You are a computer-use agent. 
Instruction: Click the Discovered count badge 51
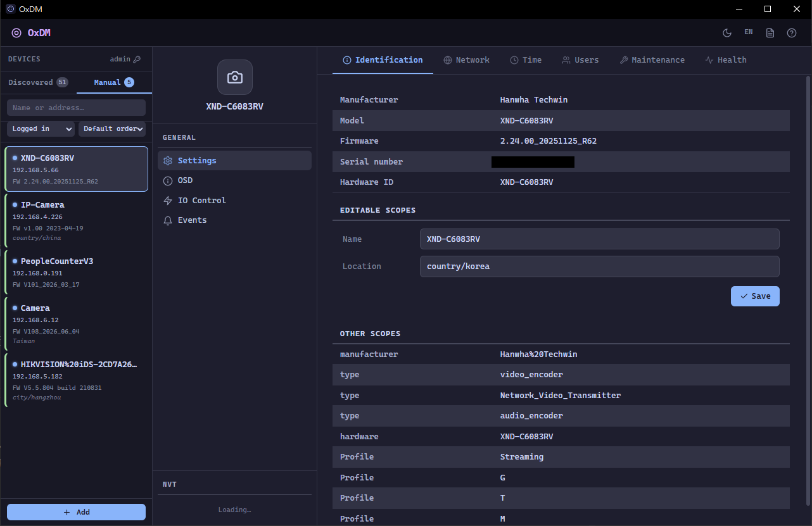point(62,82)
